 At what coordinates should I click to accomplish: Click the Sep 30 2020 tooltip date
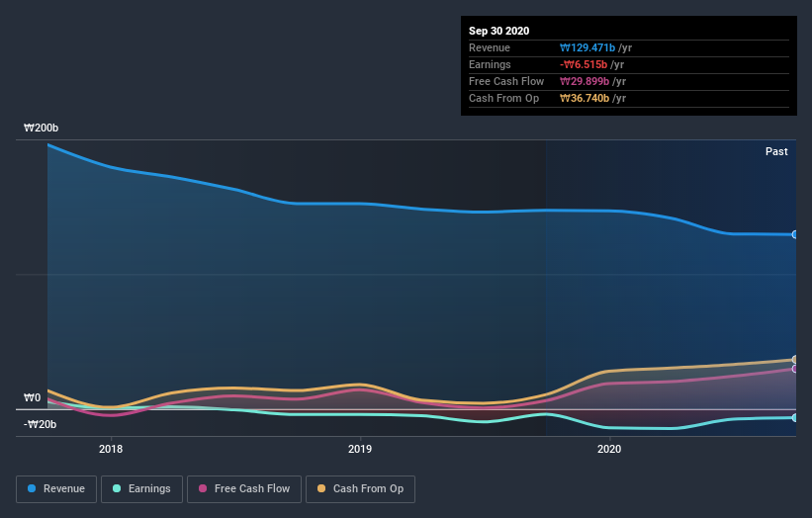(x=498, y=31)
